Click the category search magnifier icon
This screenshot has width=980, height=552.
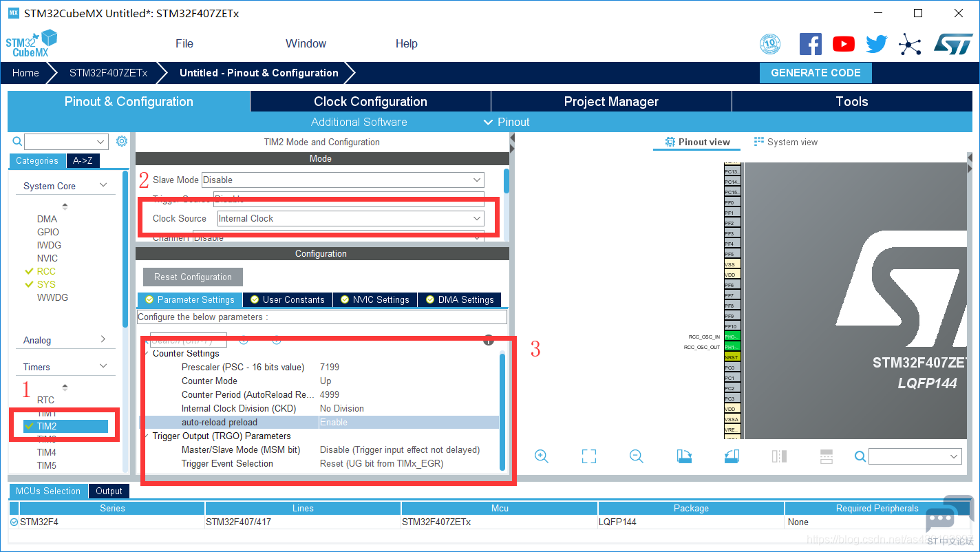pyautogui.click(x=17, y=142)
